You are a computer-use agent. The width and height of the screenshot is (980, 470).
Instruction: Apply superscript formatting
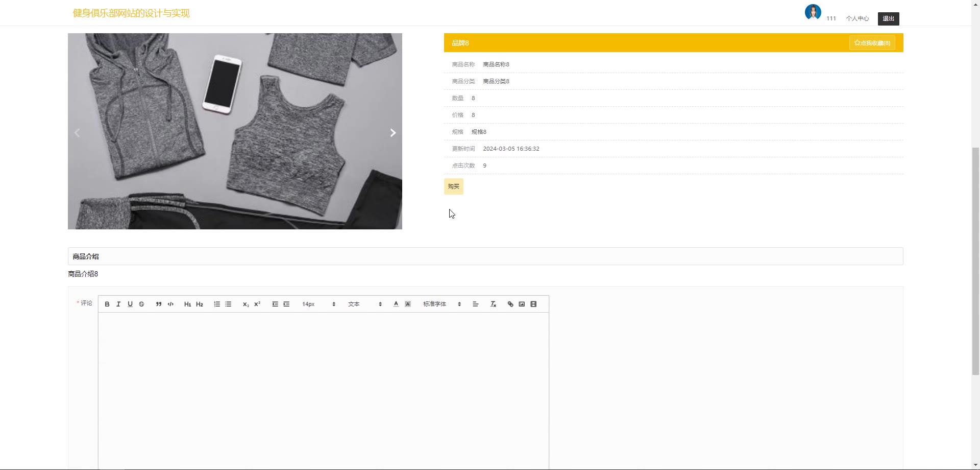click(257, 304)
